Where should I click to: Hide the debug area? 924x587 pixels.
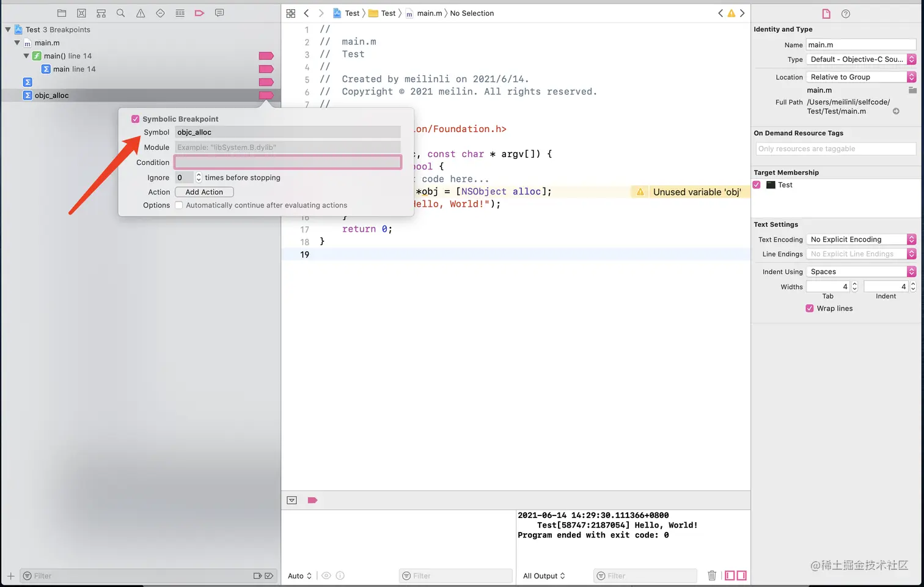click(292, 500)
